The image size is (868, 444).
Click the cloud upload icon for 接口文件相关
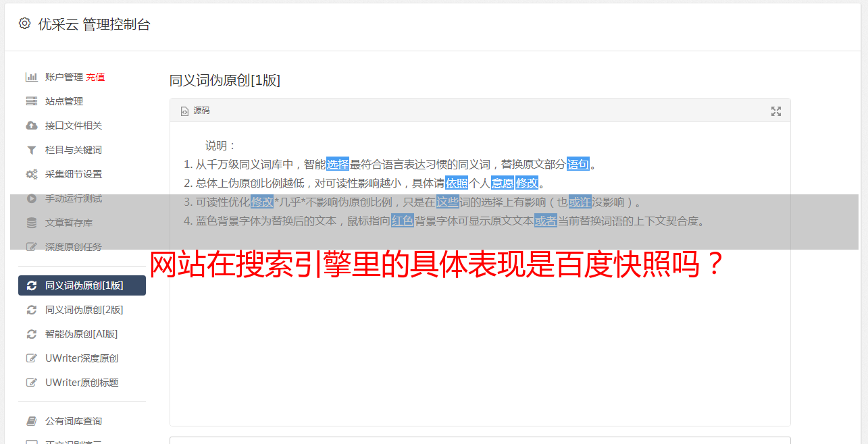click(31, 126)
